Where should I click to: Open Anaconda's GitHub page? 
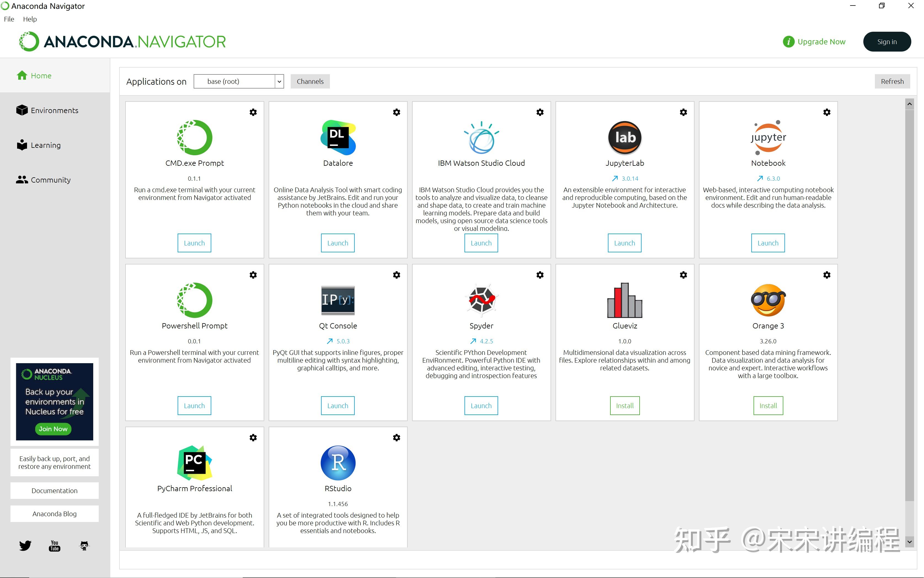[84, 546]
